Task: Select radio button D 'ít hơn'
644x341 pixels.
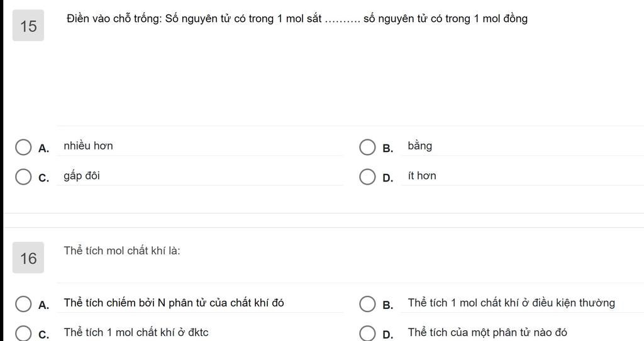Action: [x=367, y=177]
